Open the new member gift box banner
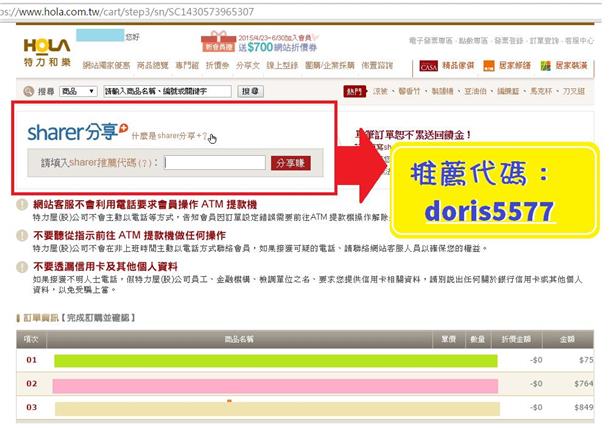This screenshot has width=610, height=428. tap(218, 42)
